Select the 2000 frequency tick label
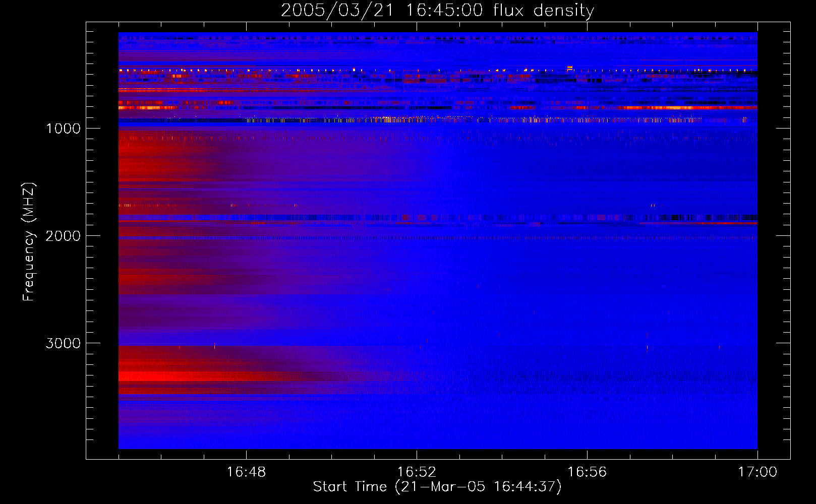 coord(63,236)
